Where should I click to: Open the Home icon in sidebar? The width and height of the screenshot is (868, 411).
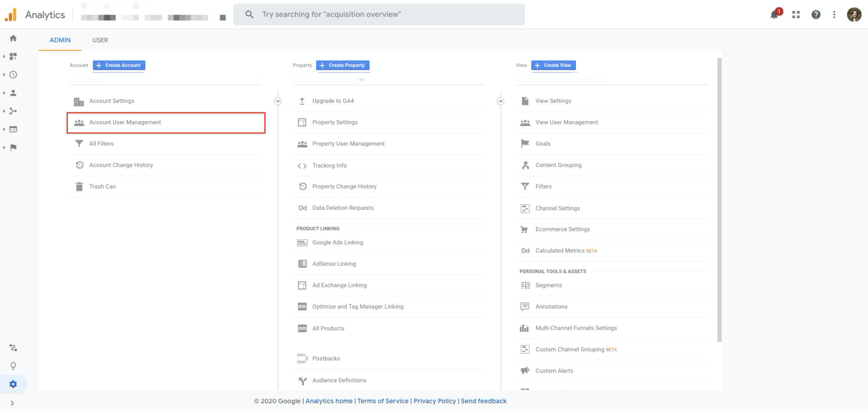pos(13,38)
